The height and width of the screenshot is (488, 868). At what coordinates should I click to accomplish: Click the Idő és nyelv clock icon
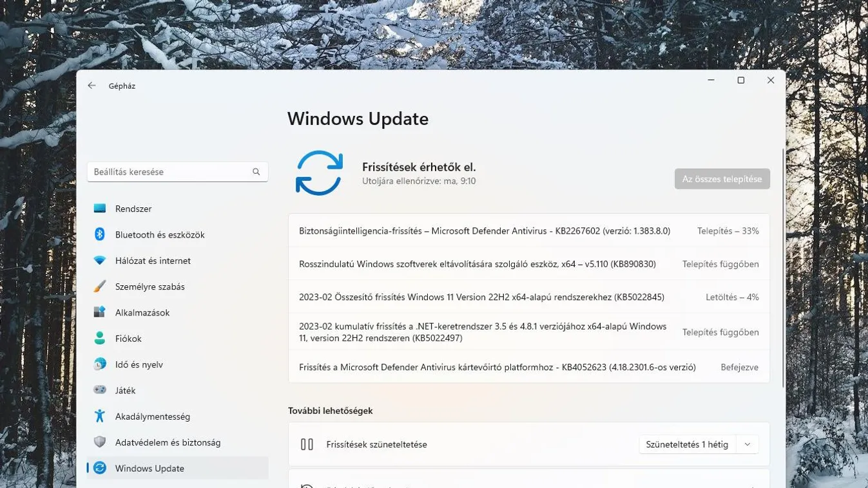tap(99, 364)
